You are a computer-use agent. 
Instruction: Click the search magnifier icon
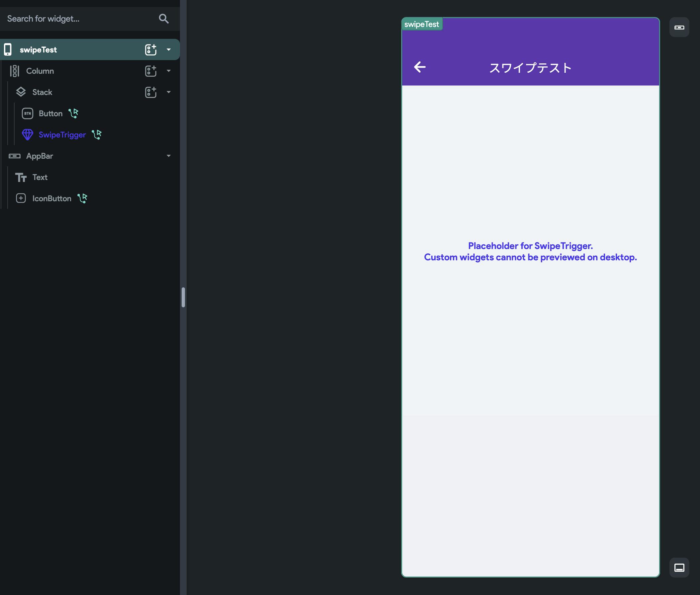pos(164,19)
